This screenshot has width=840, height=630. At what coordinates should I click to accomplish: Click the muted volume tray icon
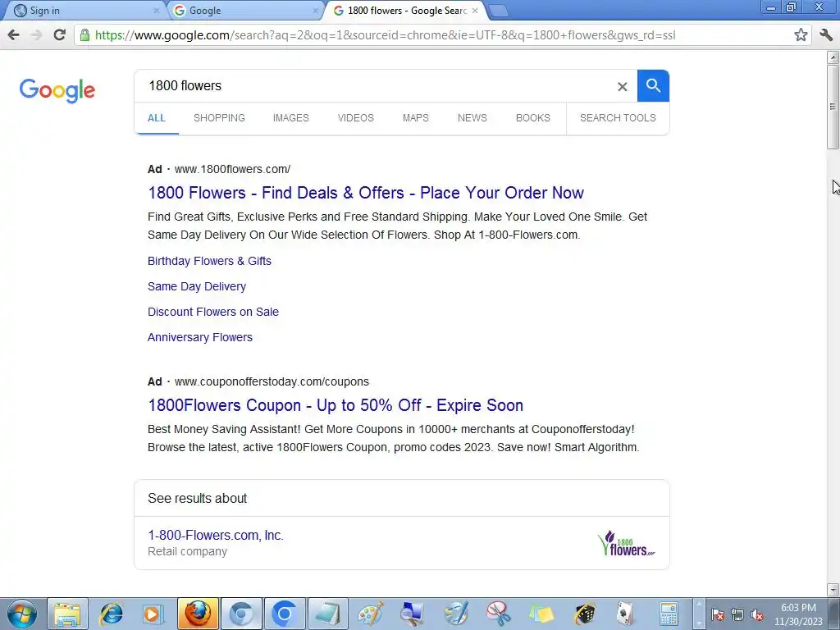click(757, 615)
